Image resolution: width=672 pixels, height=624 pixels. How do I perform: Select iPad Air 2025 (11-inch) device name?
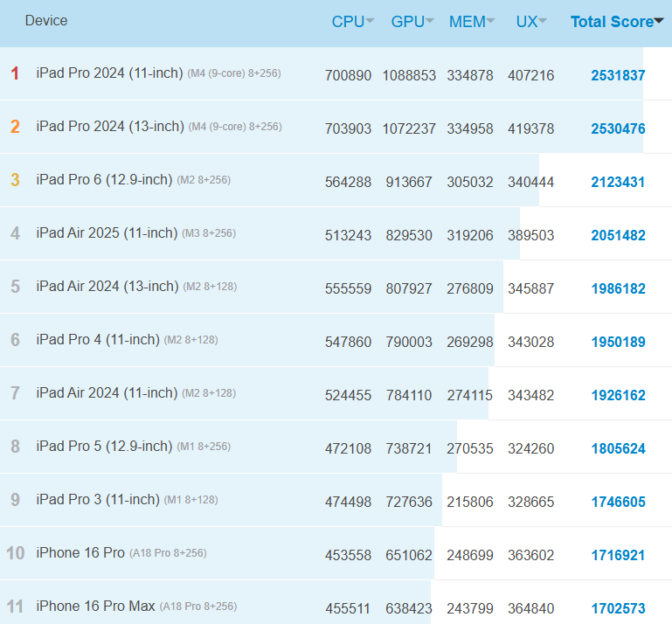click(107, 232)
